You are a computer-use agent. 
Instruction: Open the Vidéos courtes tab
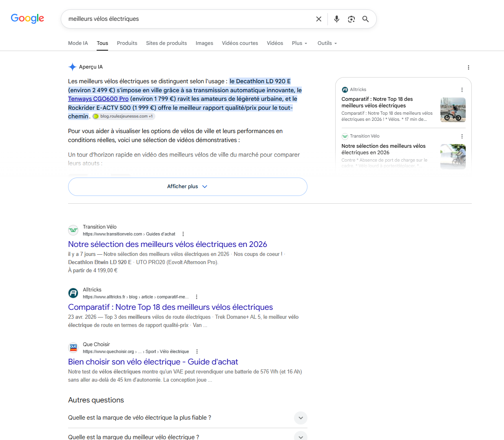click(x=240, y=43)
